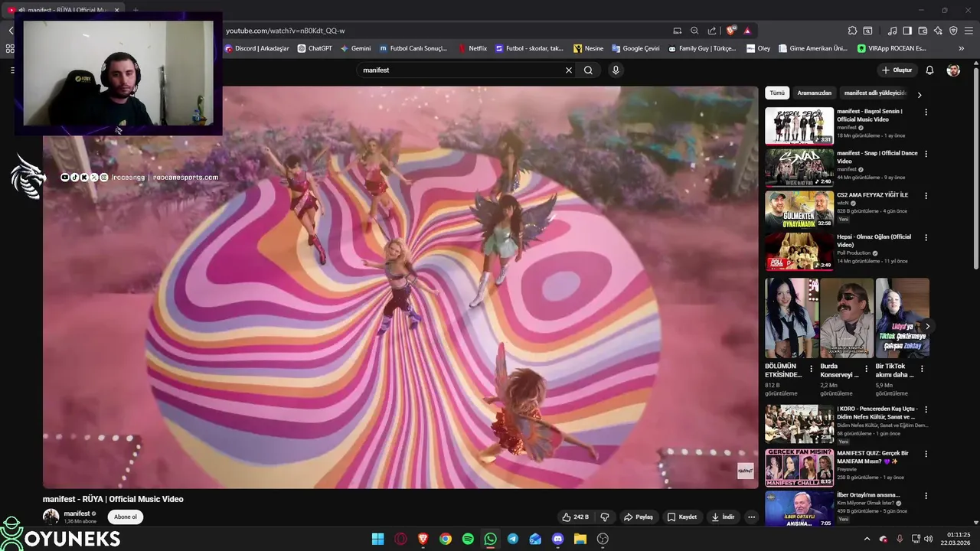This screenshot has height=551, width=980.
Task: Open options menu for Snap Official Dance Video
Action: 926,154
